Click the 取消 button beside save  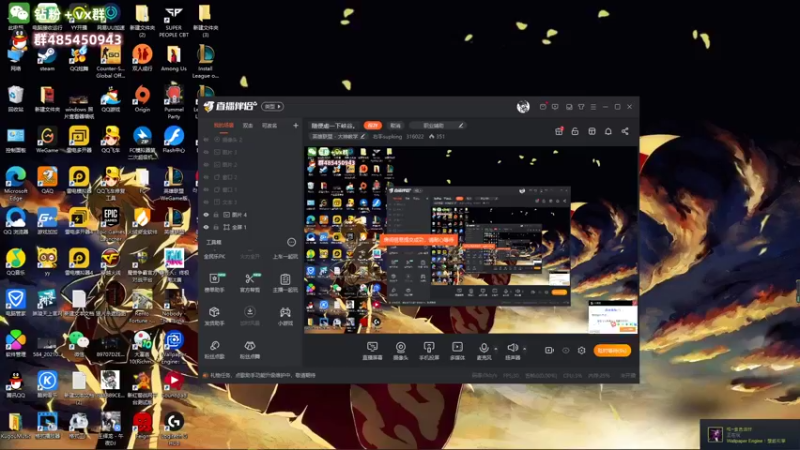point(395,126)
